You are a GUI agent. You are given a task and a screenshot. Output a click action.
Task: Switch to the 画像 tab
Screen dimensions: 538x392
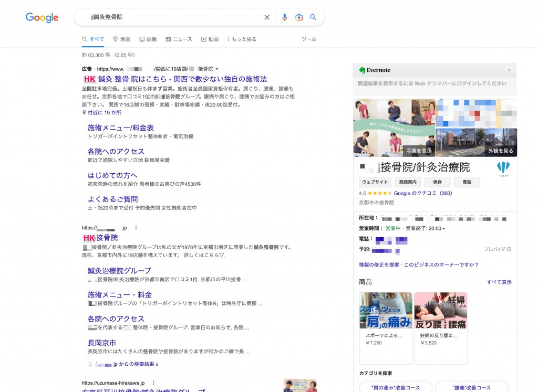(x=148, y=39)
